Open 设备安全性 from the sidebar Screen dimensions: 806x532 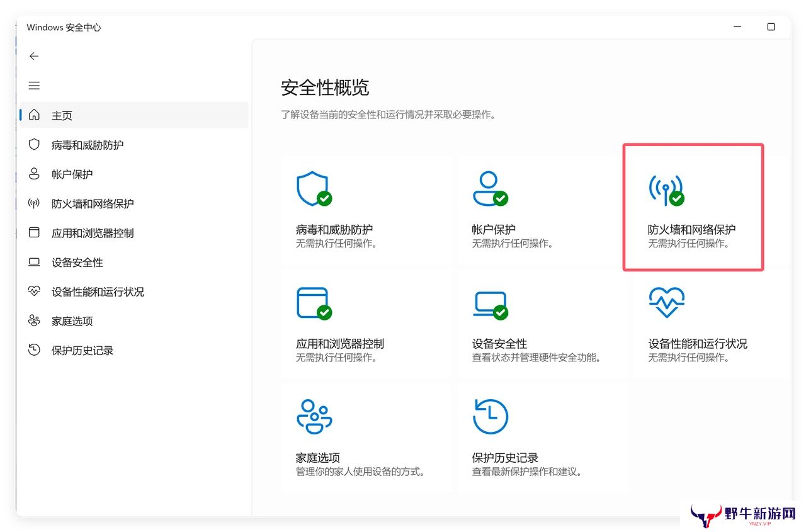coord(134,262)
